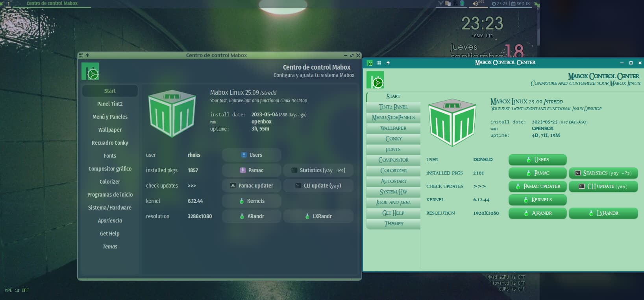Click the green Mabox cube logo in the light window
Viewport: 644px width, 300px height.
(452, 122)
